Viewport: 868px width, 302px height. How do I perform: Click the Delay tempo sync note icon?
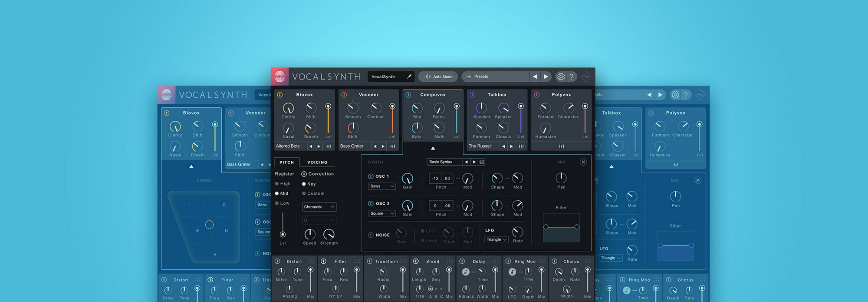[x=466, y=272]
